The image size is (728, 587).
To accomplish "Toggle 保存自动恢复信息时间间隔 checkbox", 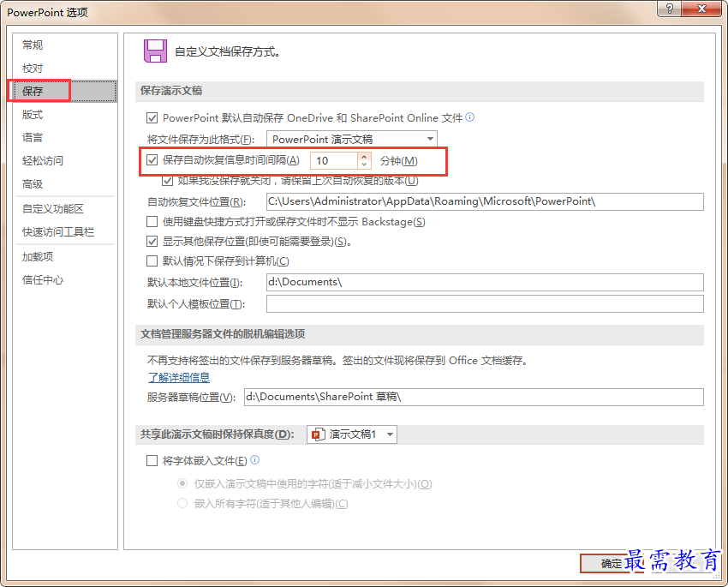I will pos(152,160).
